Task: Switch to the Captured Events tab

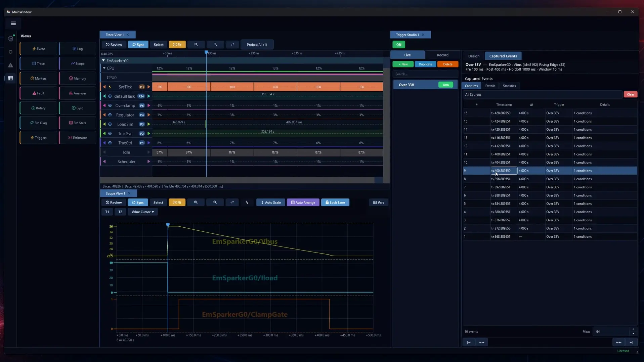Action: point(503,56)
